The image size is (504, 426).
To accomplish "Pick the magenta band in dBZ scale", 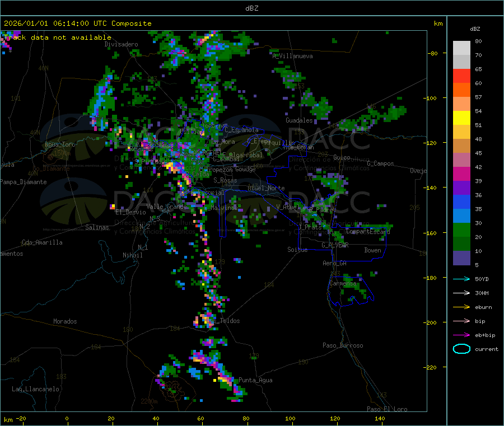I will (461, 174).
